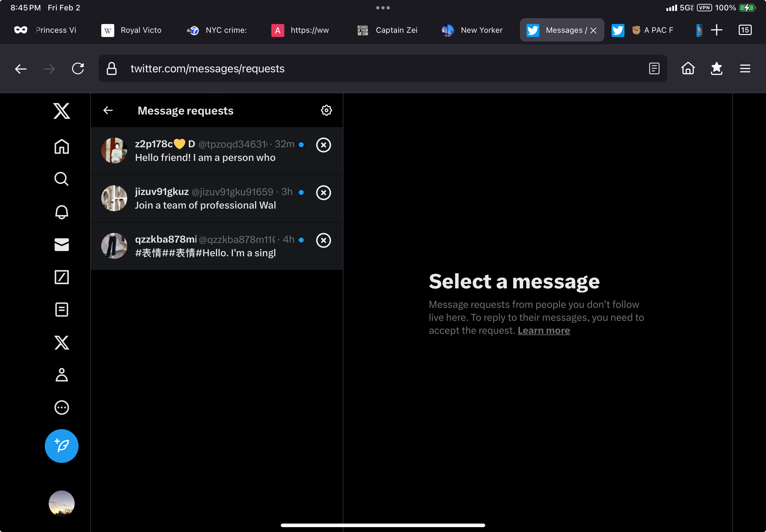The height and width of the screenshot is (532, 766).
Task: Dismiss the jizuv91gkuz message request
Action: 323,193
